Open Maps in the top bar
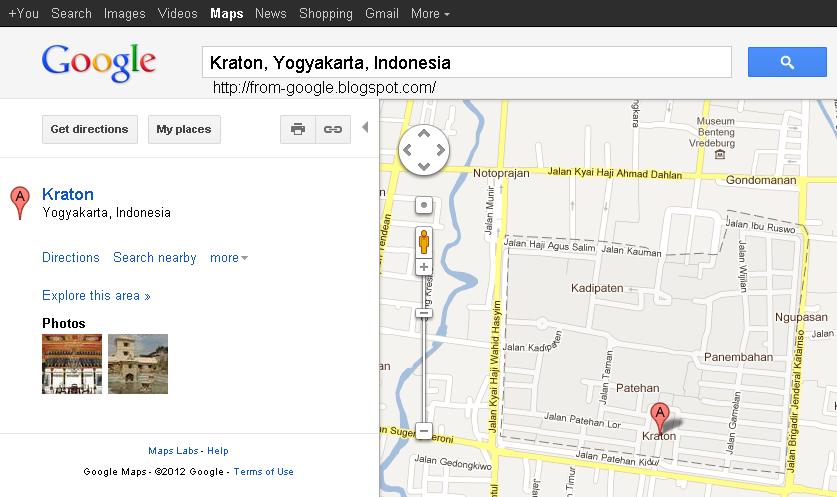 tap(227, 13)
